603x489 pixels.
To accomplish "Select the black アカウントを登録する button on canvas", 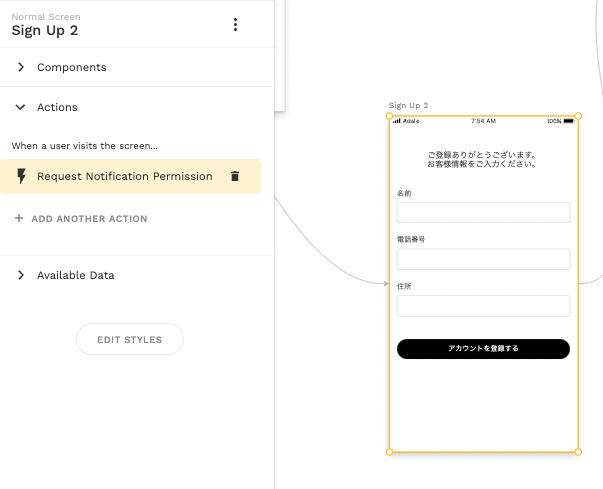I will tap(483, 349).
